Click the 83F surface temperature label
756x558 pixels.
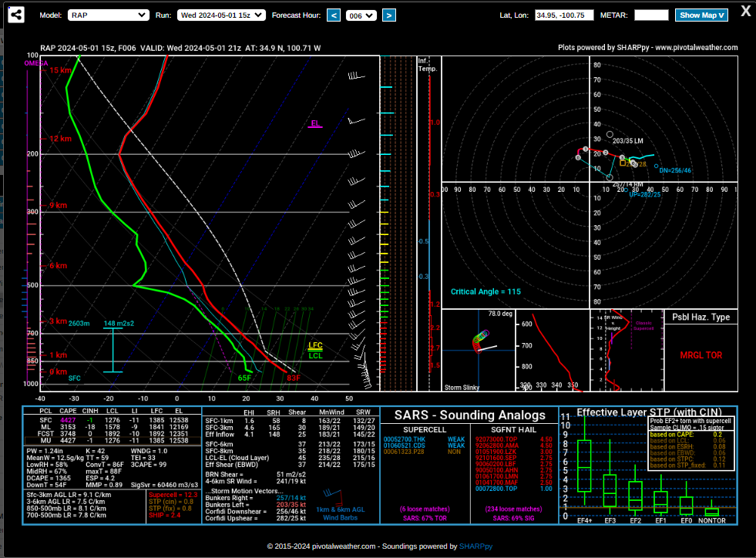[294, 378]
